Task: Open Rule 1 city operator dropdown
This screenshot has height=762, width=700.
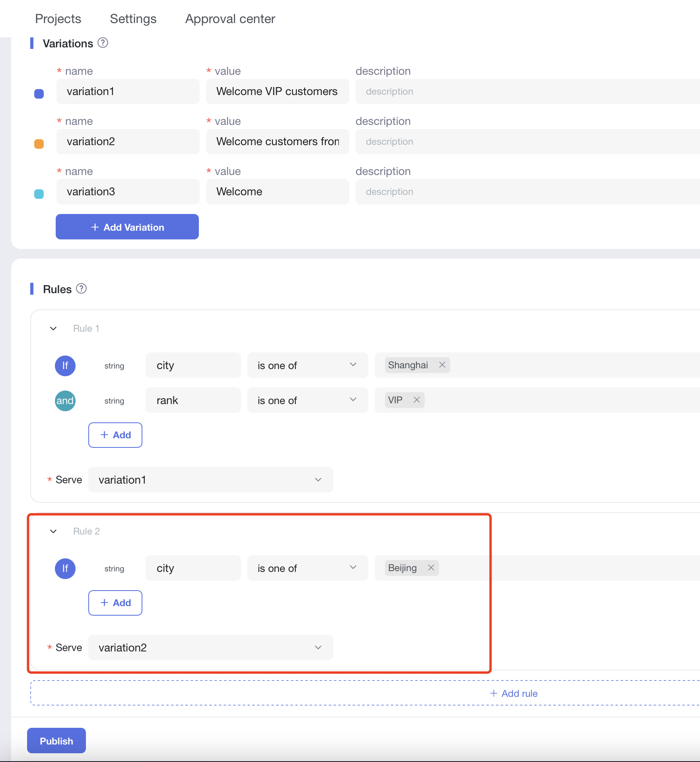Action: click(x=307, y=365)
